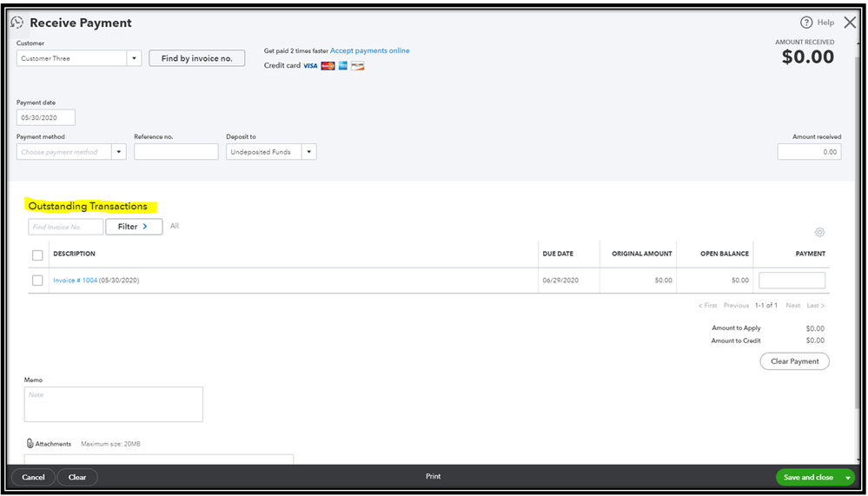Follow the Accept payments online link
This screenshot has height=496, width=868.
point(370,50)
